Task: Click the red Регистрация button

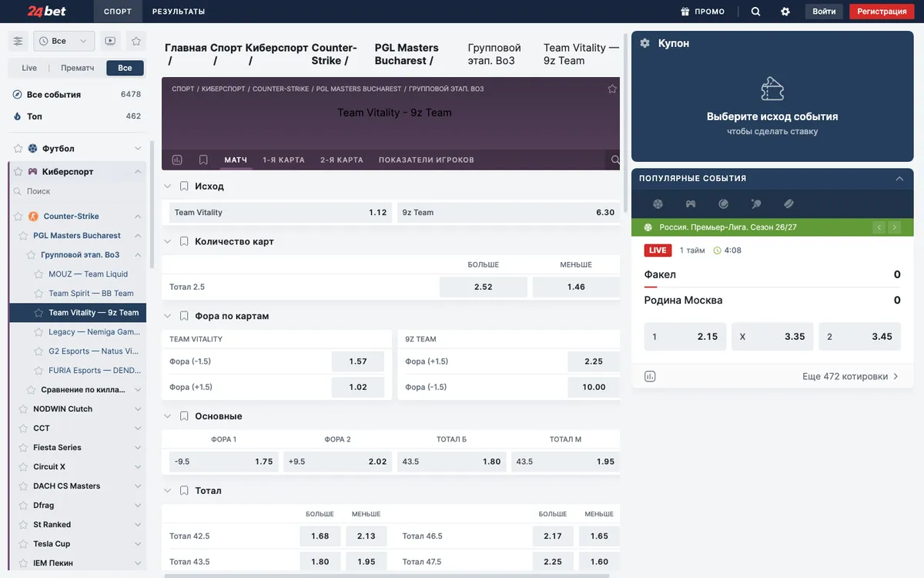Action: pos(882,12)
